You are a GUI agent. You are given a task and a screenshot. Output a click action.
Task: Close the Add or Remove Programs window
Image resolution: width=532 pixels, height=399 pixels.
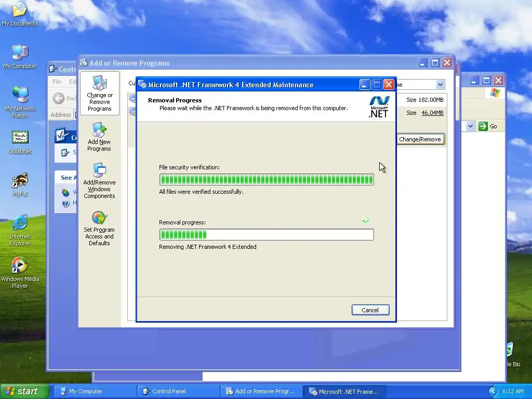pos(447,63)
